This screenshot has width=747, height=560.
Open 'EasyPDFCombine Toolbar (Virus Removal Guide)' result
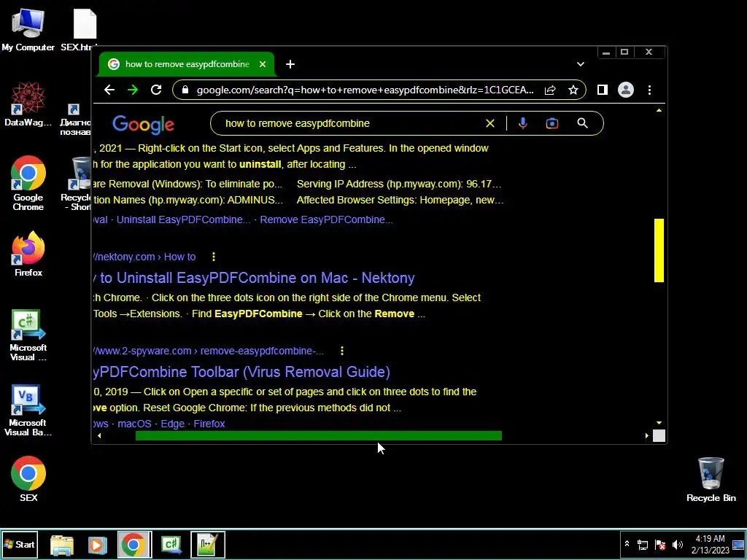click(x=241, y=372)
